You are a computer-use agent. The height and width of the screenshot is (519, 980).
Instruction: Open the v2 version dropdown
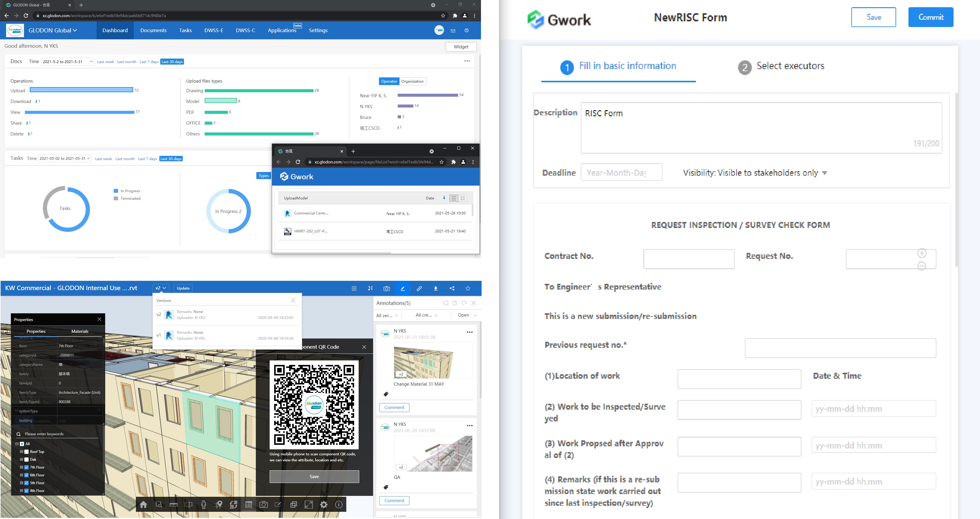point(161,288)
